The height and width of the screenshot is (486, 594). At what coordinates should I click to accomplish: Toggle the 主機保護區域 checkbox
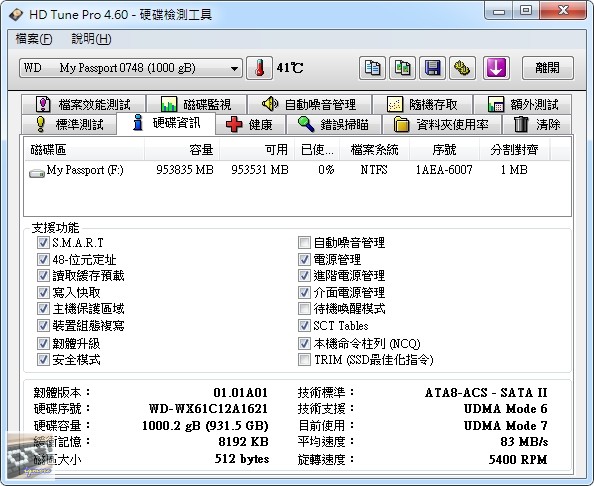(43, 309)
